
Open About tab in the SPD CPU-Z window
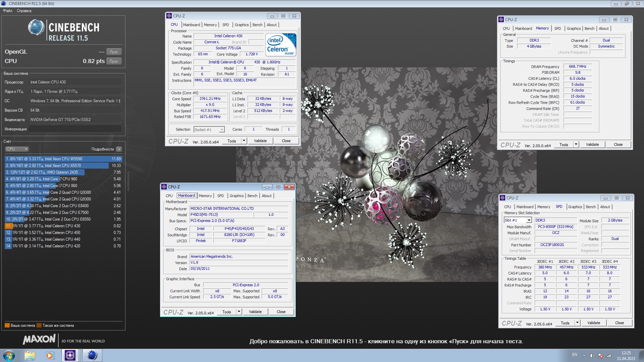pos(605,207)
